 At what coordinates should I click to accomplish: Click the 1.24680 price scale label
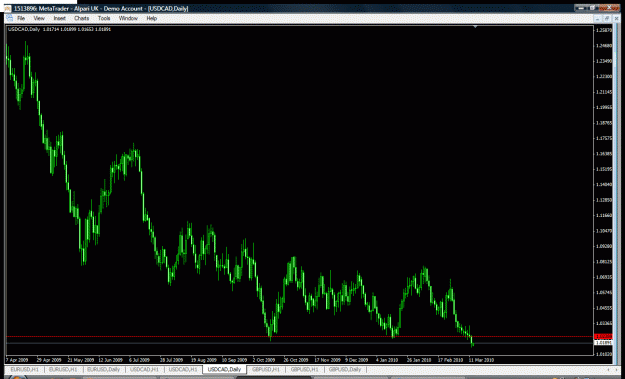tap(603, 46)
